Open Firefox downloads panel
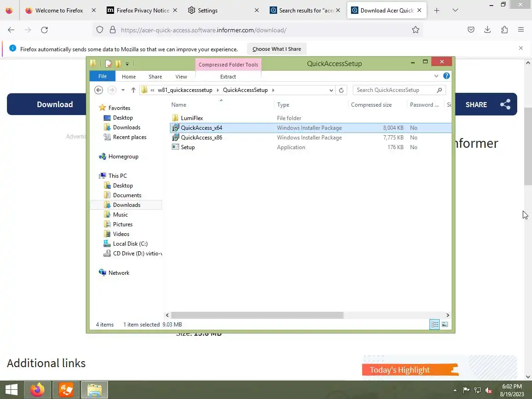532x399 pixels. pos(488,30)
